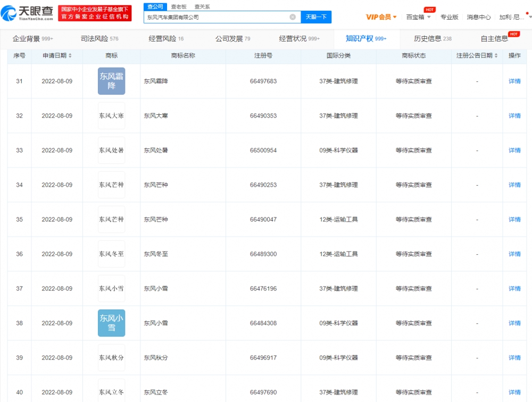Switch to 查关系 search tab
The width and height of the screenshot is (532, 402).
pyautogui.click(x=202, y=6)
